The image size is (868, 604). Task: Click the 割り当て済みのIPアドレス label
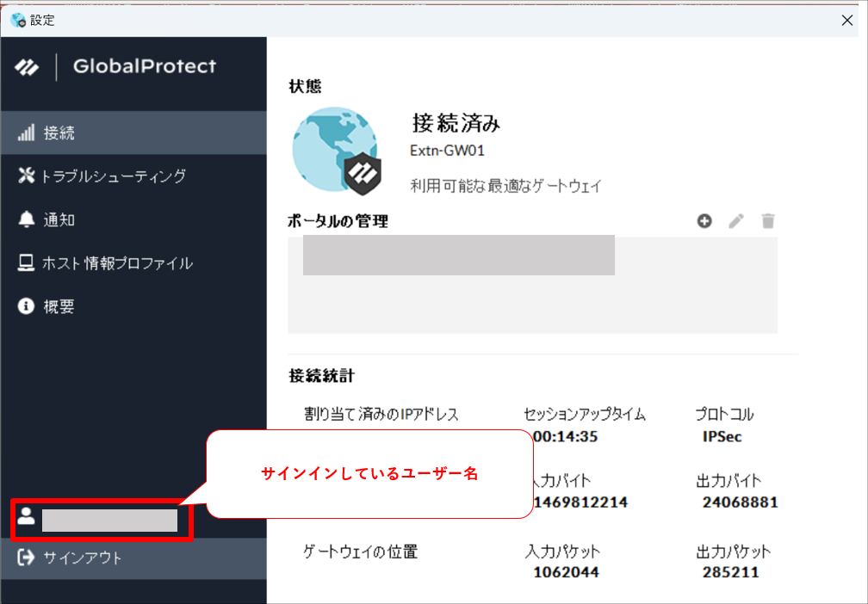pyautogui.click(x=381, y=414)
